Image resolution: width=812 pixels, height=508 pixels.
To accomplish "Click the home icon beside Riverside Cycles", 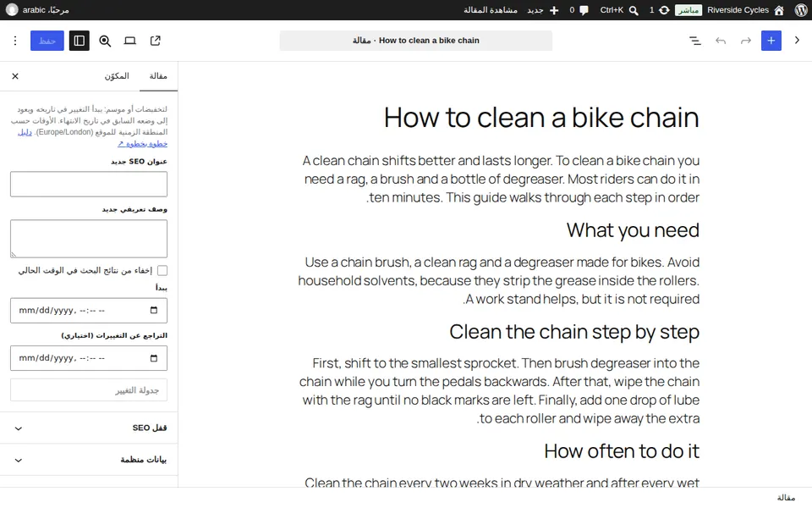I will point(779,10).
